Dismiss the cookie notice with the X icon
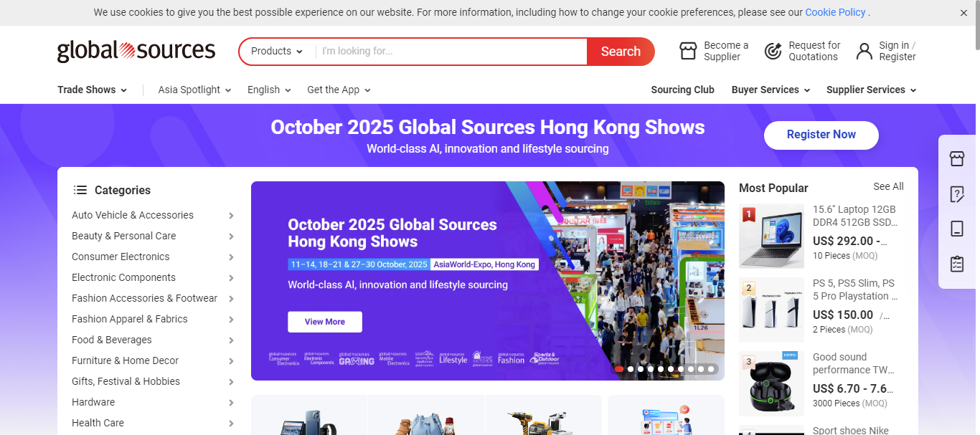 [x=963, y=13]
